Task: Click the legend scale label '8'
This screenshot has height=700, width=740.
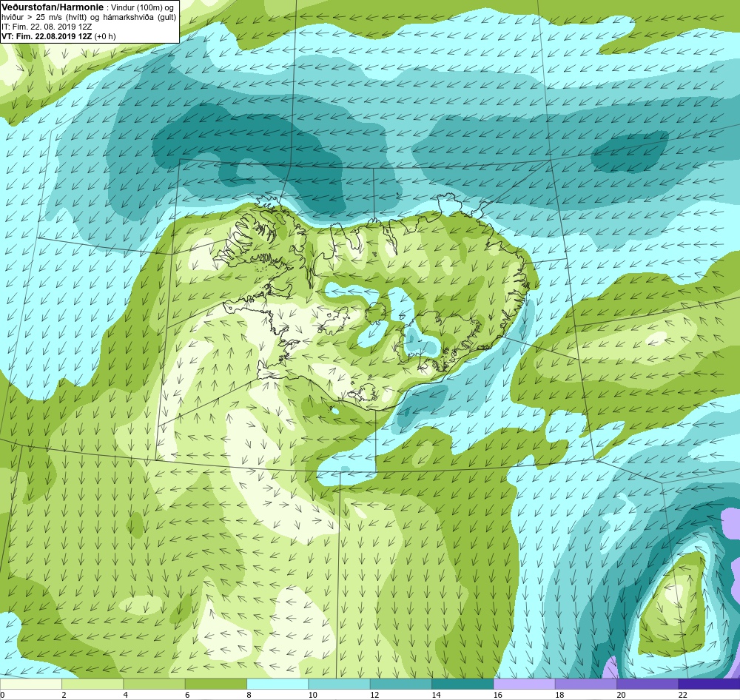Action: coord(249,694)
